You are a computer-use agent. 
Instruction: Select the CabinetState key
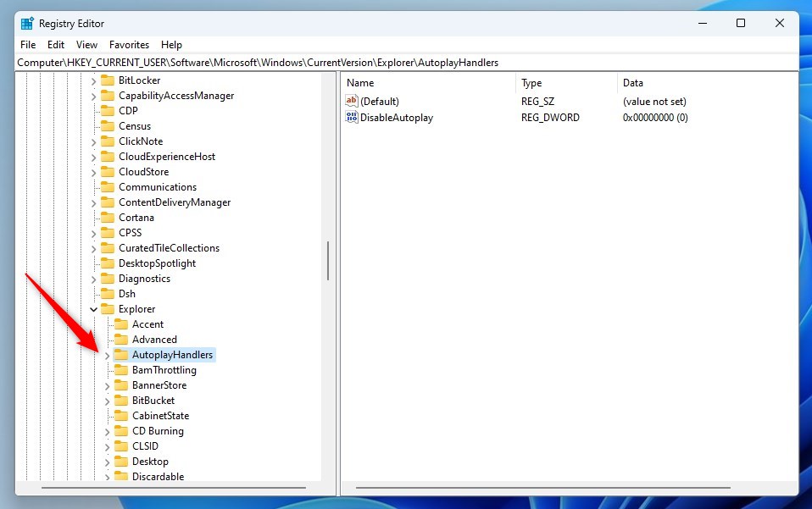(160, 416)
